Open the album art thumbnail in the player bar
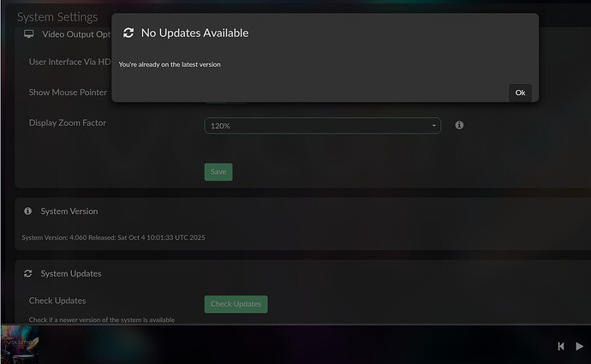 [19, 344]
